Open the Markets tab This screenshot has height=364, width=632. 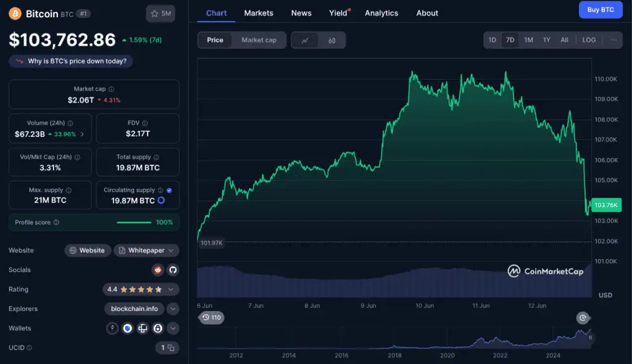259,14
